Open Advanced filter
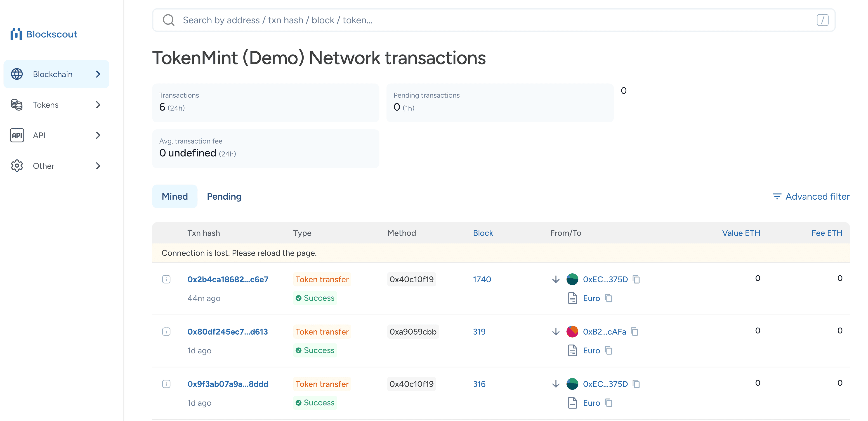 [x=811, y=196]
